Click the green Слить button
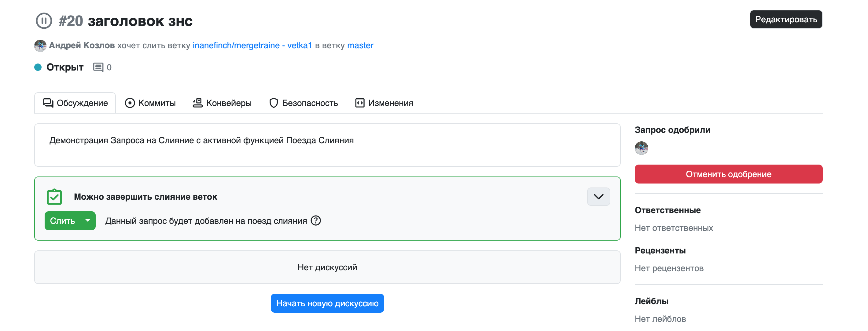 [x=63, y=220]
